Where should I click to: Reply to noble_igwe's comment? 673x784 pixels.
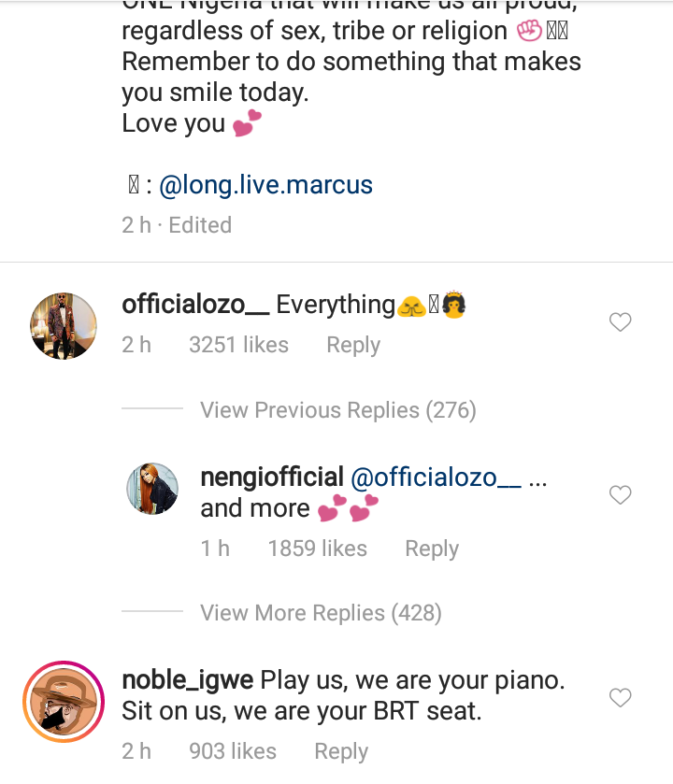click(x=340, y=750)
